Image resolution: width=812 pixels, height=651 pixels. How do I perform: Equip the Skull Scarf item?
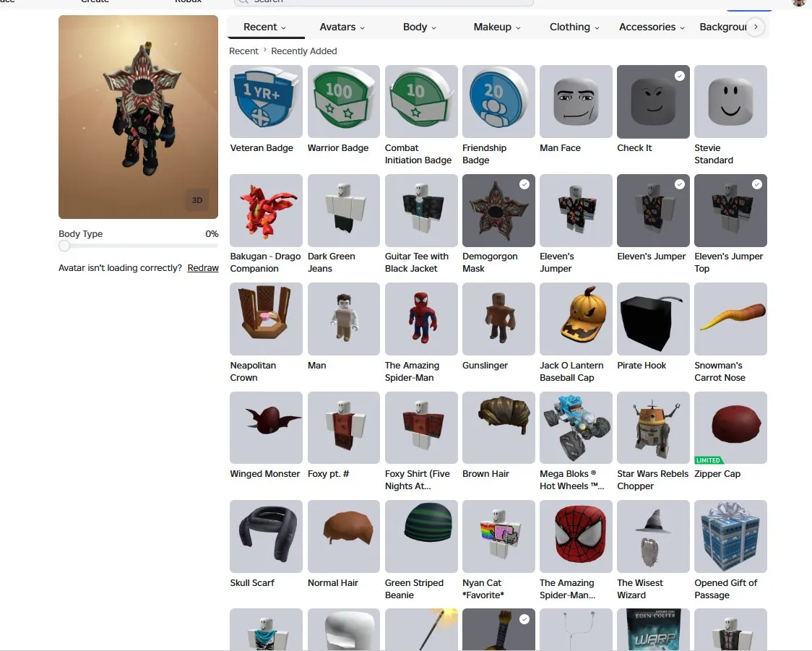coord(266,537)
